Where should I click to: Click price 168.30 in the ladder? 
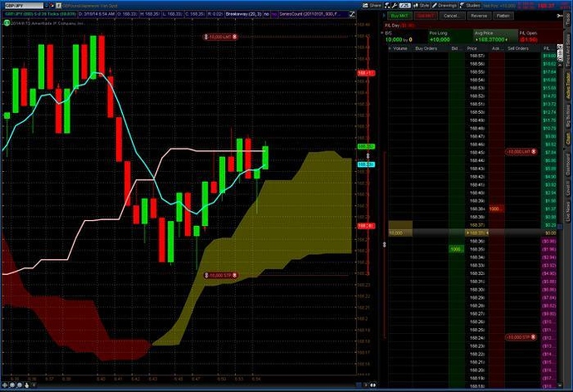coord(477,290)
